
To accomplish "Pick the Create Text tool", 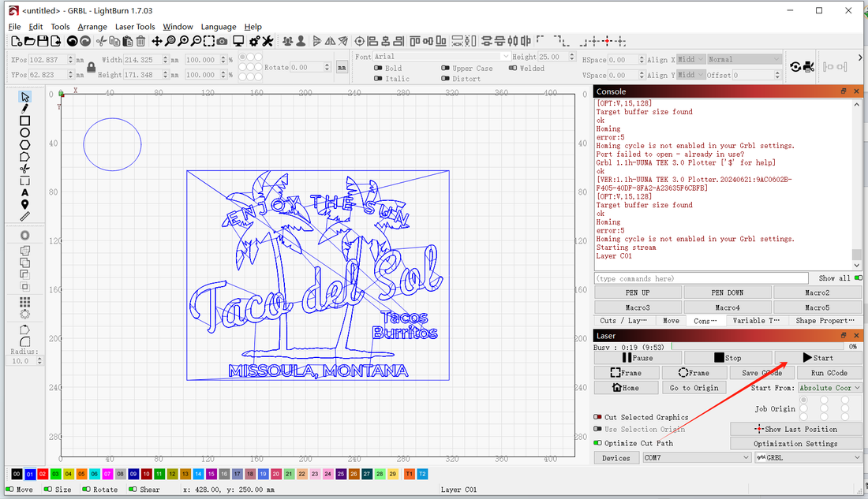I will [25, 192].
